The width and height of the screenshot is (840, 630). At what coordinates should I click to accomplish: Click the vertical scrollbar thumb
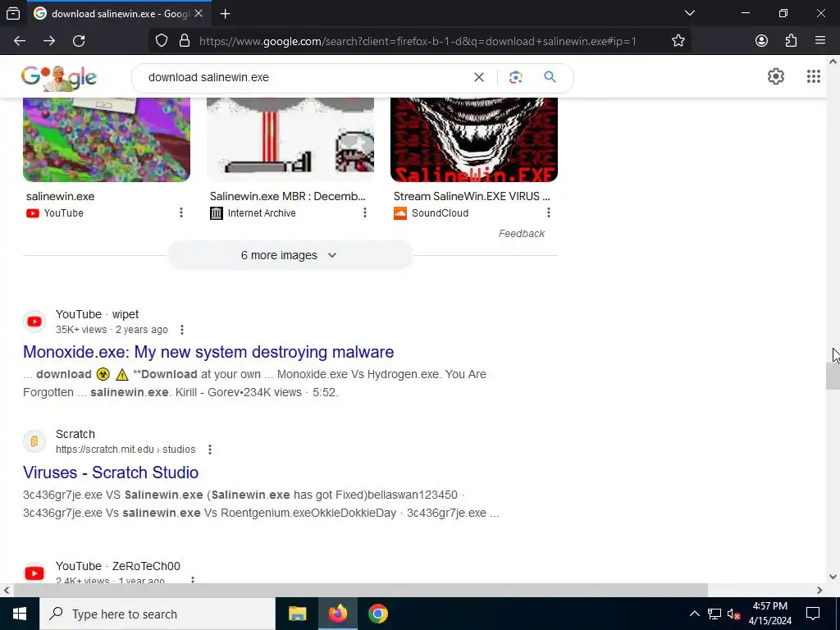click(833, 377)
